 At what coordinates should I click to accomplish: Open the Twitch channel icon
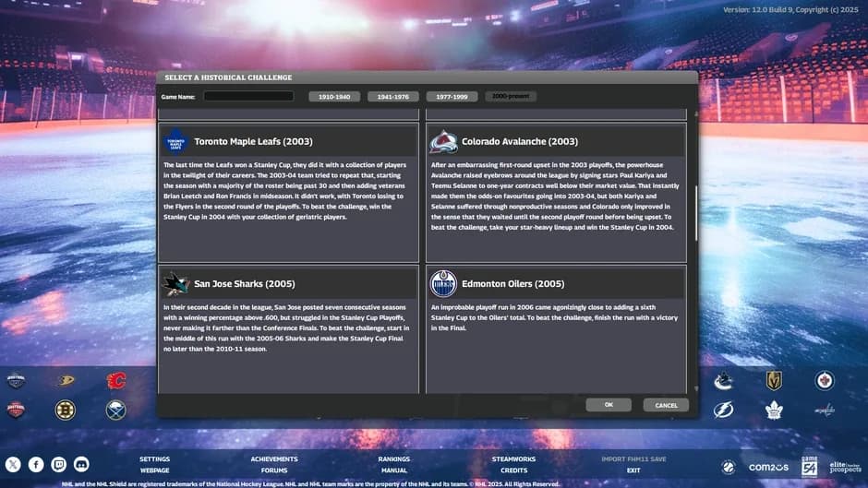(x=59, y=464)
